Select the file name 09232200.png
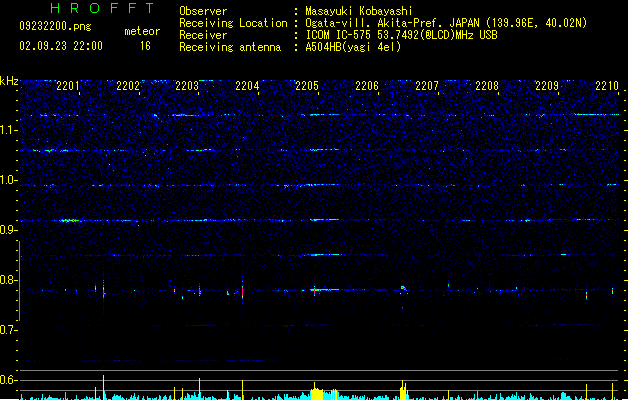This screenshot has height=400, width=629. click(55, 26)
